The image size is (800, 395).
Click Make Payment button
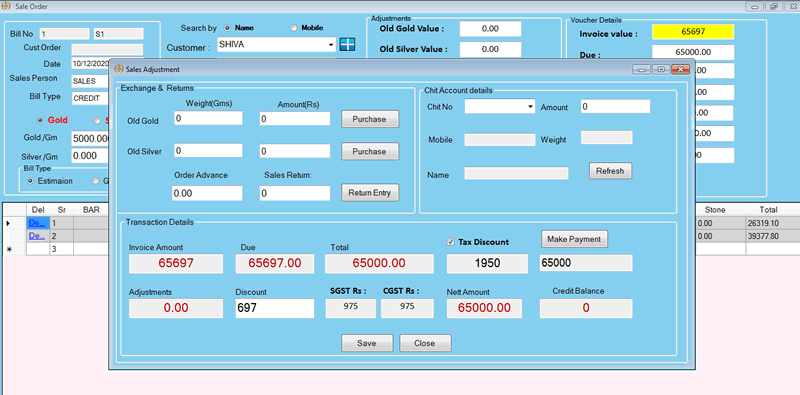coord(574,239)
